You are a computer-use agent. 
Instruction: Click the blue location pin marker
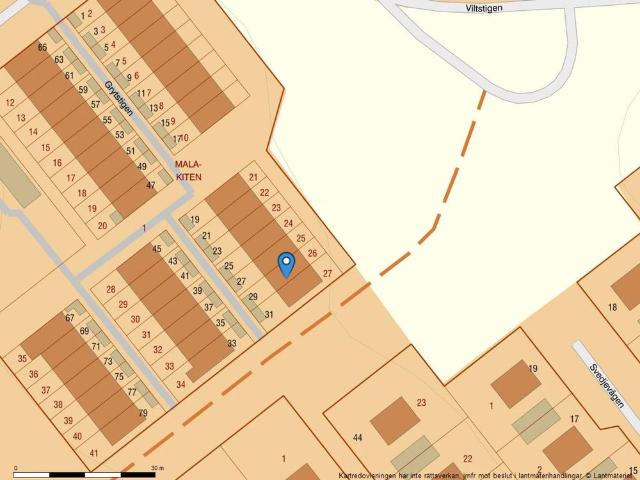coord(286,264)
